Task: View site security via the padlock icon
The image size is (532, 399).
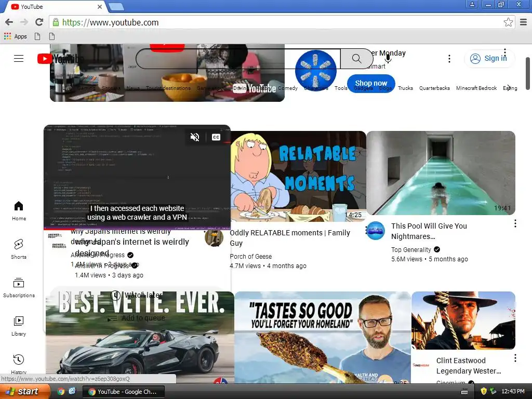Action: [55, 22]
